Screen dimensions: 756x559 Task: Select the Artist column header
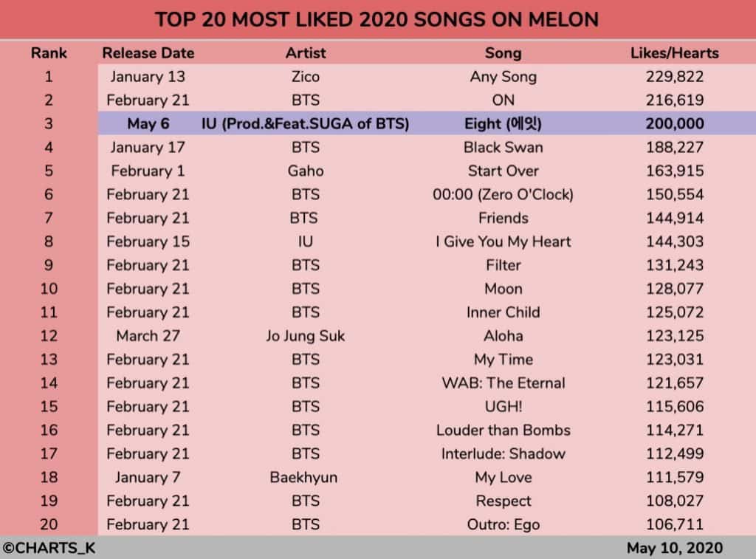click(x=305, y=53)
